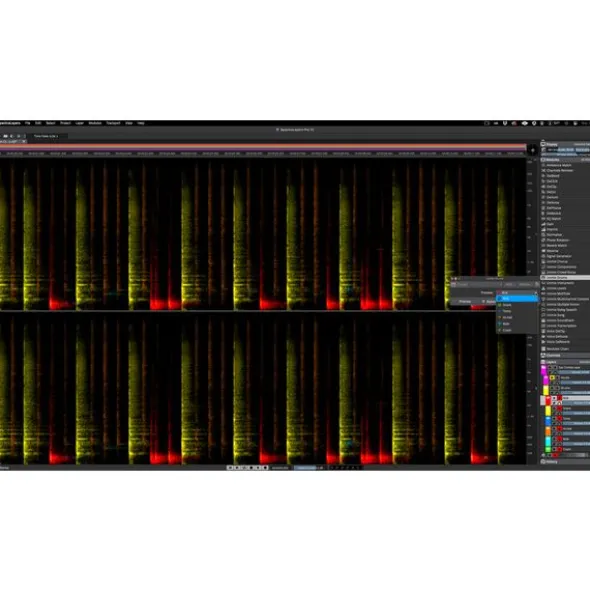
Task: Click the Preview button in Unmix Drums dialog
Action: coord(465,302)
